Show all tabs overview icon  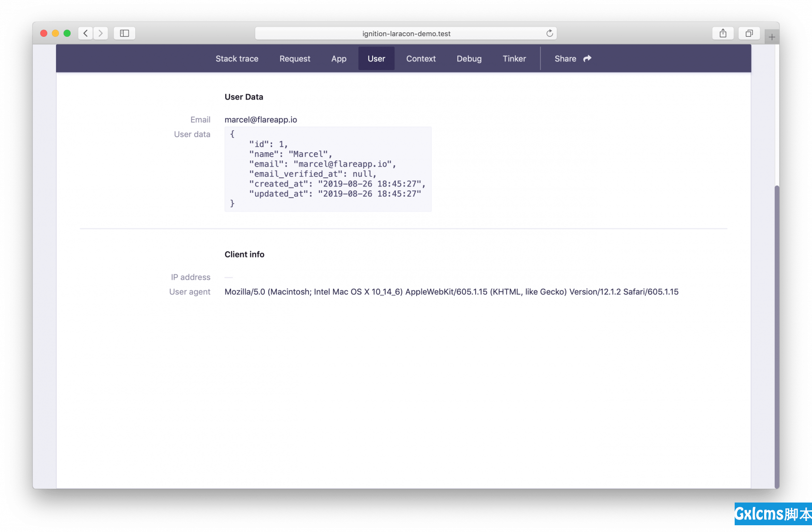point(749,33)
